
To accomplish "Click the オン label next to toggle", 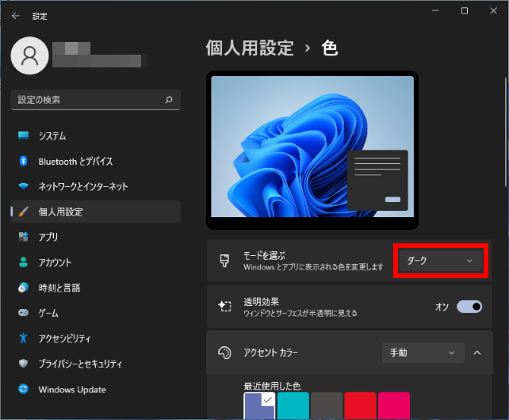I will coord(442,307).
